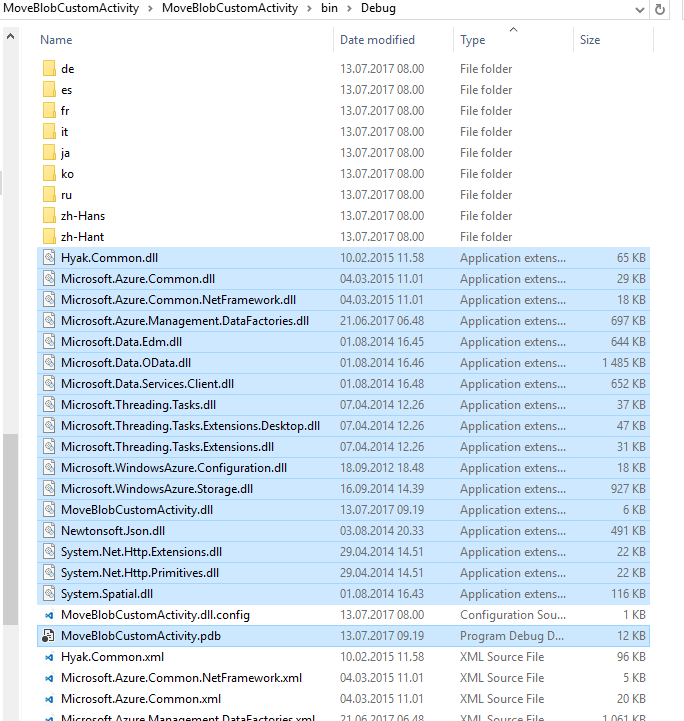The image size is (684, 721).
Task: Click the System.Spatial.dll file icon
Action: [49, 594]
